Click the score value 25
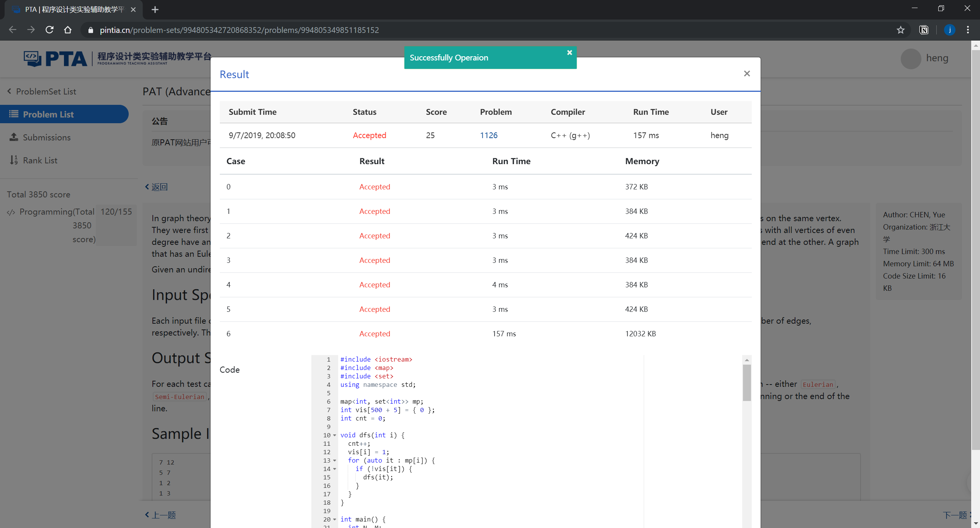 (x=430, y=135)
